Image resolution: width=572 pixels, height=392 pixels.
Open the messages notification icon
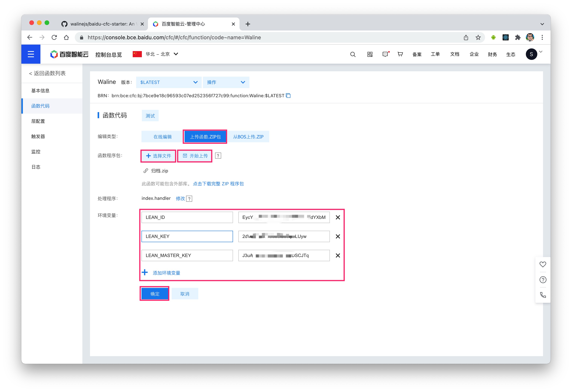tap(385, 54)
